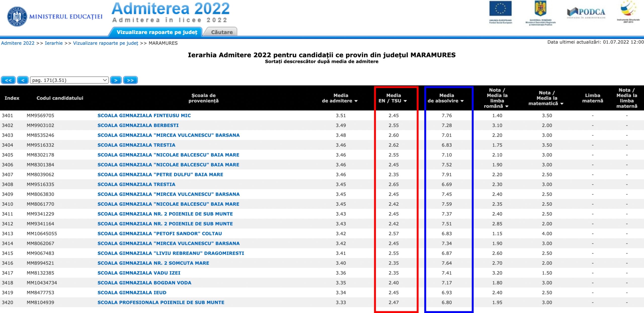
Task: Open SCOALA GIMNAZIALA BOGDAN VODA link
Action: coord(144,283)
